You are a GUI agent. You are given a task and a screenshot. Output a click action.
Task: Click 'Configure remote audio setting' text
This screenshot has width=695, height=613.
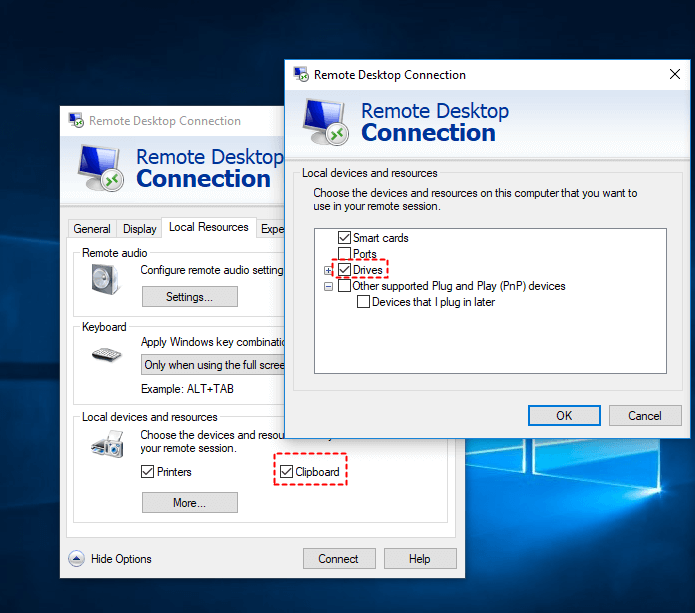pyautogui.click(x=212, y=270)
